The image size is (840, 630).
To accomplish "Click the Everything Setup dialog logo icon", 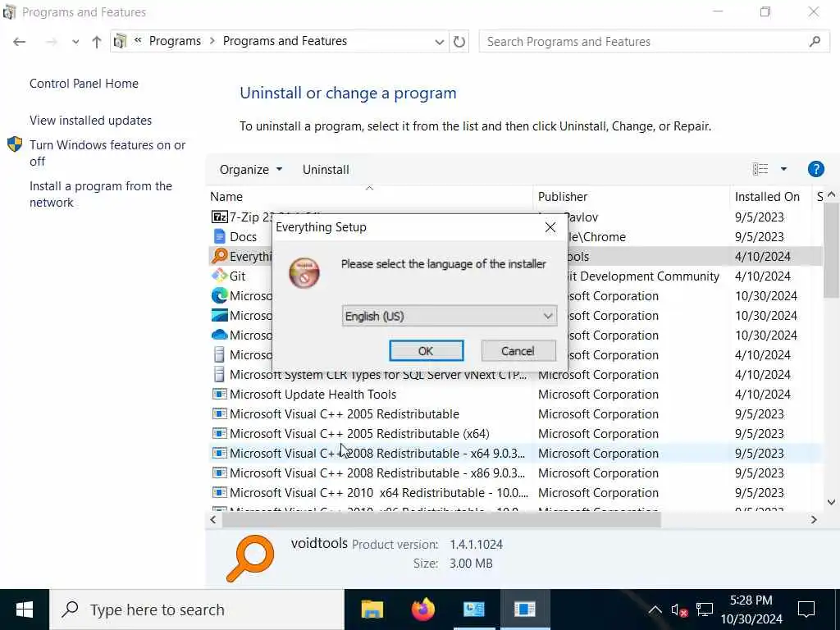I will [x=304, y=272].
